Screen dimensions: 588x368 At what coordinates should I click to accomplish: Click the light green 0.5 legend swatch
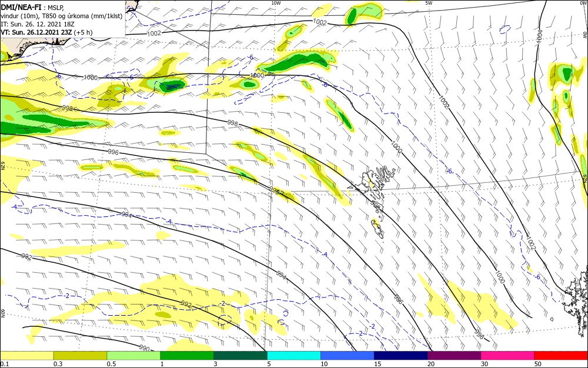click(x=133, y=356)
